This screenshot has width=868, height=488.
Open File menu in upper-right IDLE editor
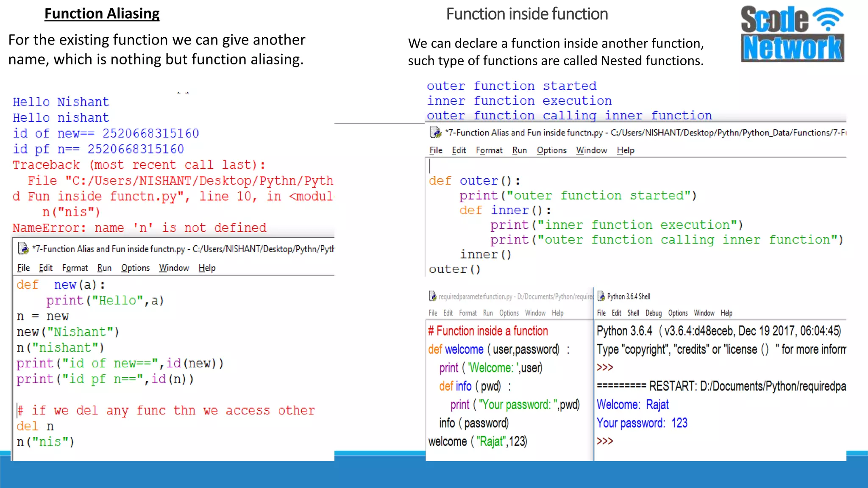point(436,150)
